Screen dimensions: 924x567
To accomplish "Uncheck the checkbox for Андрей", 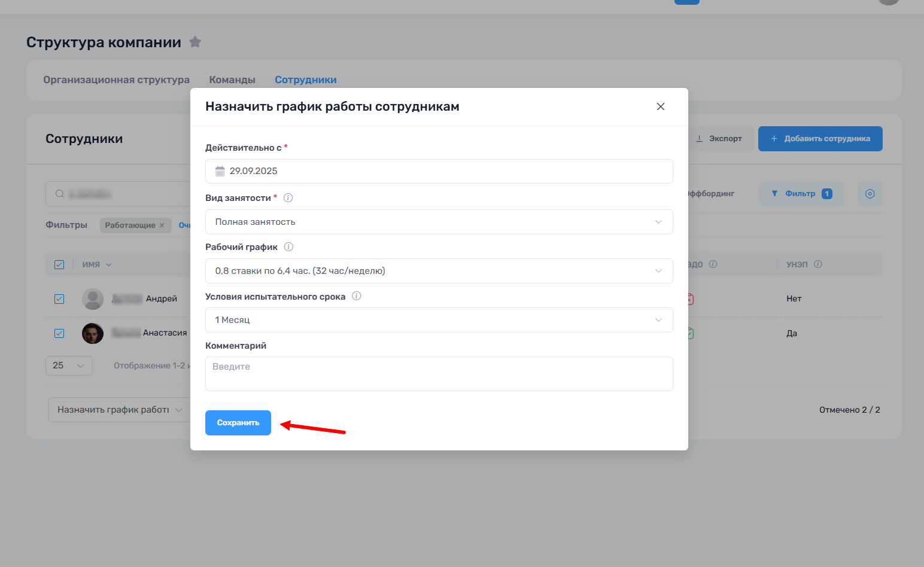I will (x=59, y=299).
